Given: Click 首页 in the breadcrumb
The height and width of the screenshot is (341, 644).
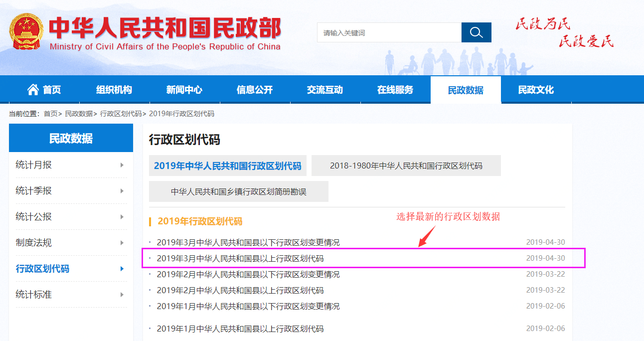Looking at the screenshot, I should pyautogui.click(x=51, y=114).
